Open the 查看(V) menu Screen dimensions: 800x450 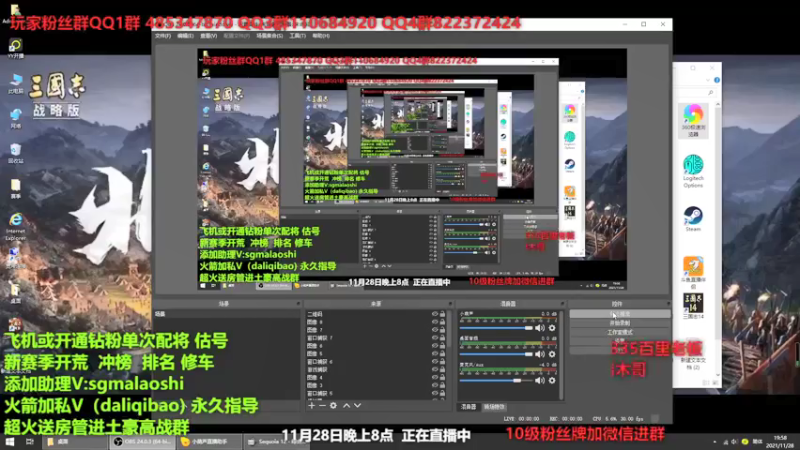pyautogui.click(x=208, y=36)
